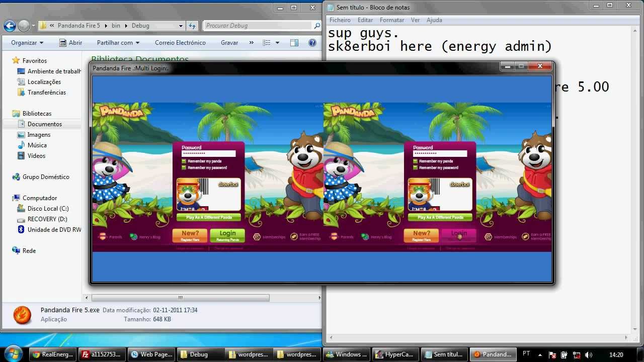
Task: Click Gravar in the Explorer toolbar
Action: tap(229, 43)
